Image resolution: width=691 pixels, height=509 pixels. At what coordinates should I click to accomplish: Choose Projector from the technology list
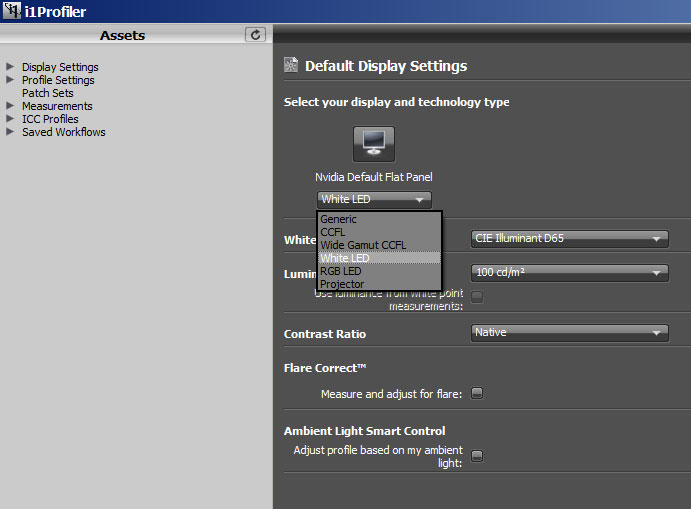tap(379, 284)
